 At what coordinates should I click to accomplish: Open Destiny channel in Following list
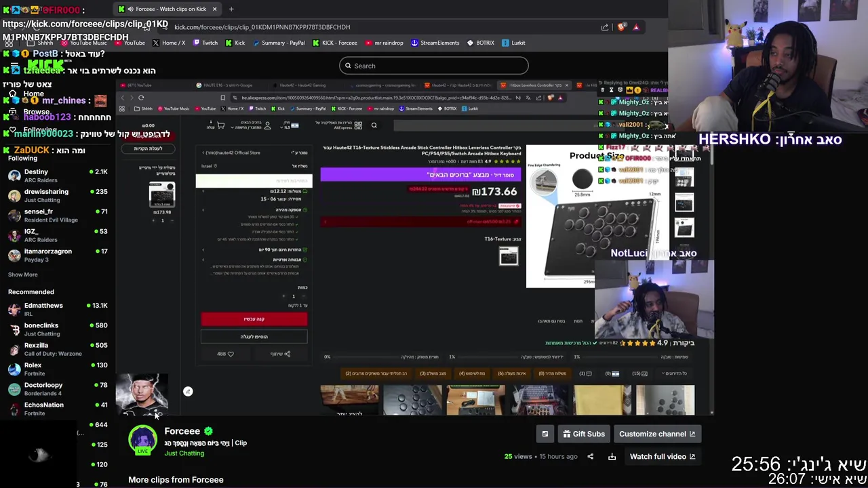pyautogui.click(x=58, y=176)
